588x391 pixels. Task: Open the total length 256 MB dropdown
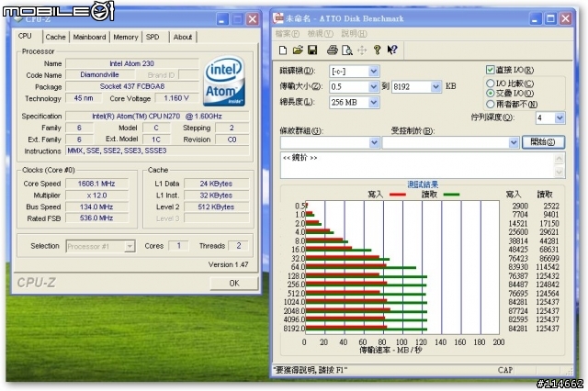coord(374,102)
